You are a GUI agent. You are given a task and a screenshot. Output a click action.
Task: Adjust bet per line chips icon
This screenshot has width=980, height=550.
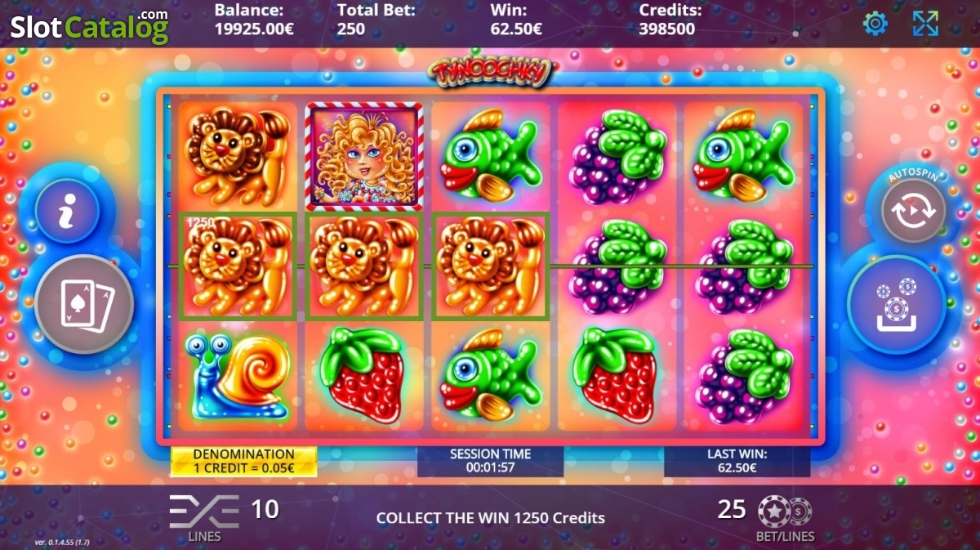point(784,512)
